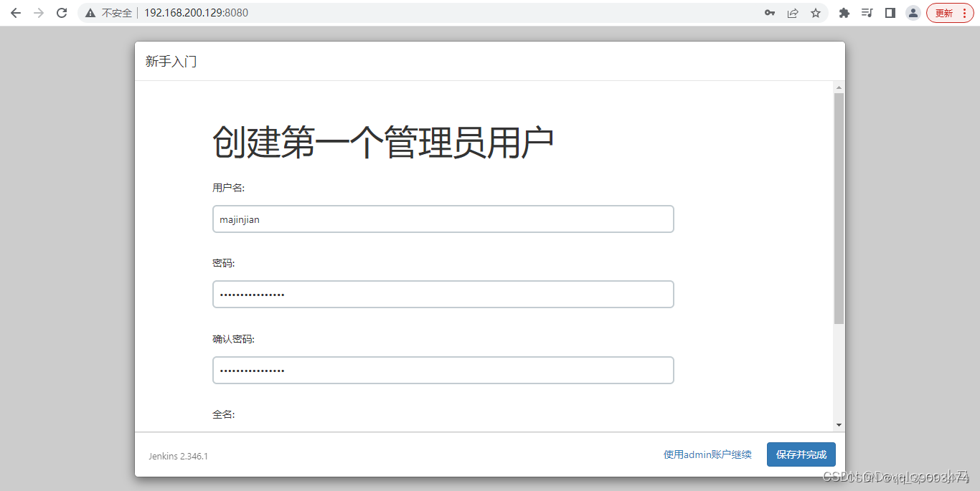Click the address bar URL 192.168.200.129:8080
The width and height of the screenshot is (980, 491).
(196, 13)
